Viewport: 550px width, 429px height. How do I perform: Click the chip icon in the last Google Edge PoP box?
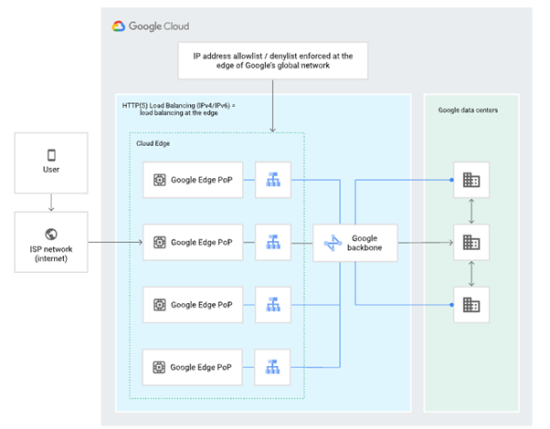point(159,367)
